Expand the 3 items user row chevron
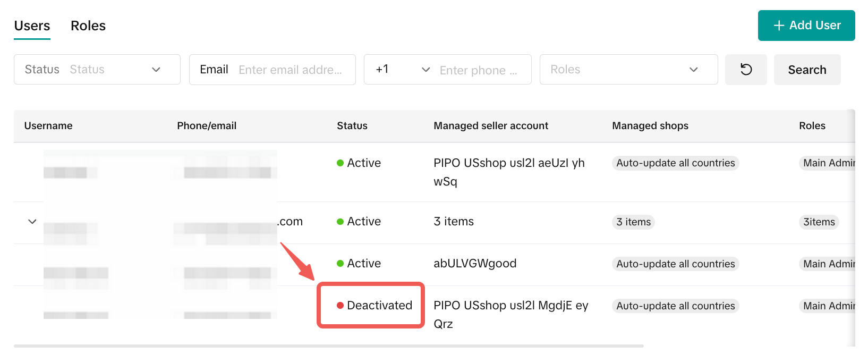Image resolution: width=868 pixels, height=354 pixels. pos(32,222)
